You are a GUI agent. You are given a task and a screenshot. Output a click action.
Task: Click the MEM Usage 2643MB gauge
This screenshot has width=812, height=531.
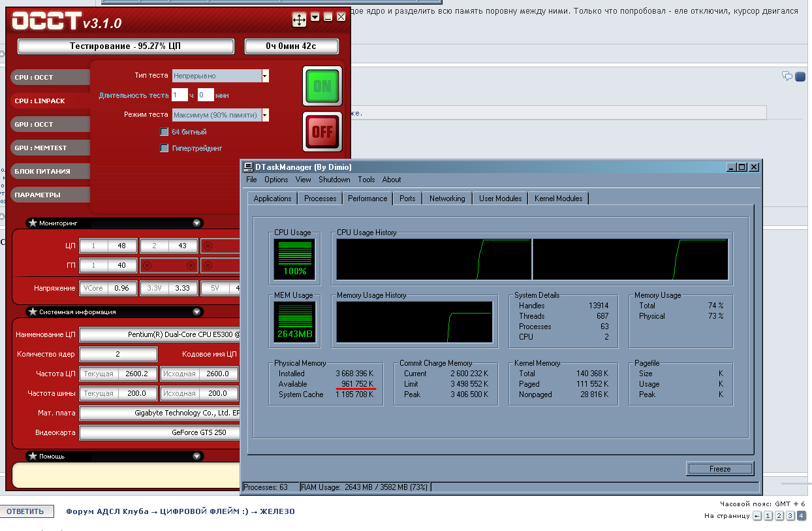[x=294, y=323]
